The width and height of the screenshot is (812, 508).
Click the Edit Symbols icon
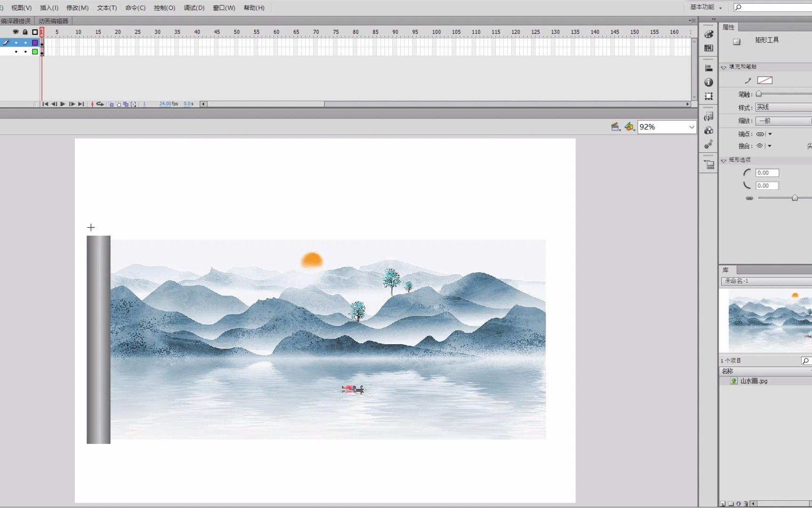(630, 127)
